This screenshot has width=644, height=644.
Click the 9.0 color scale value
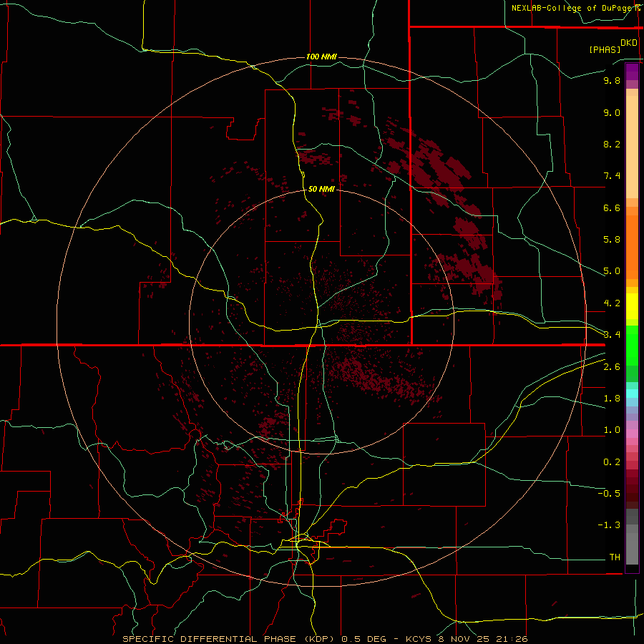tap(612, 112)
